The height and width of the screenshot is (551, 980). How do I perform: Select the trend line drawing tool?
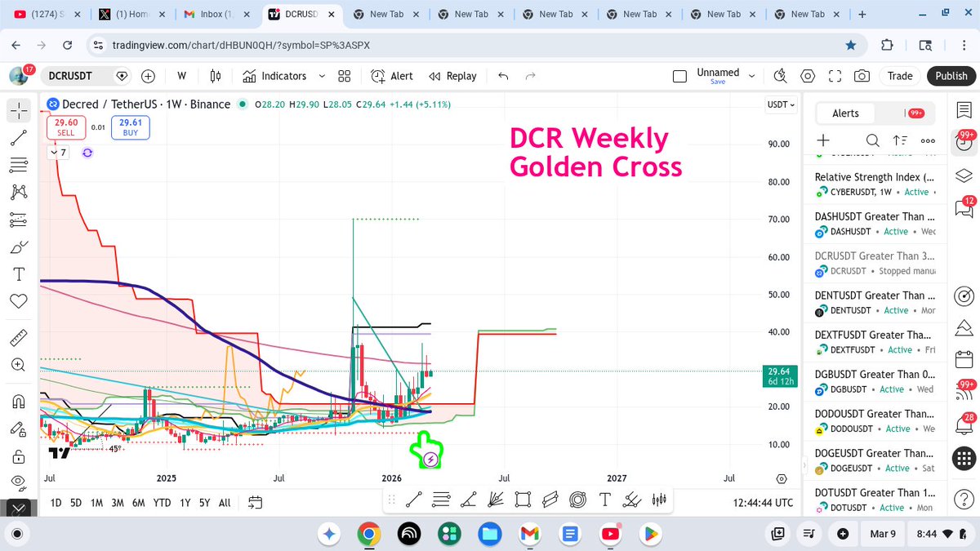[x=19, y=138]
